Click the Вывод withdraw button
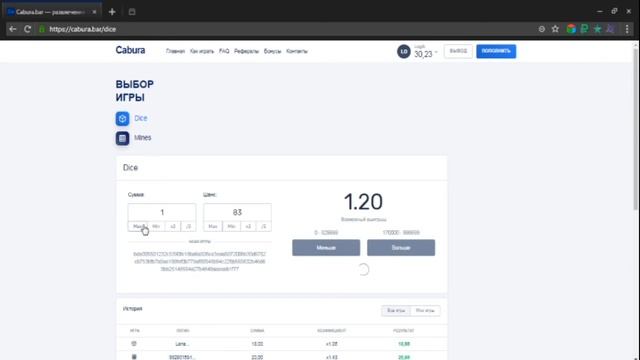 (458, 51)
